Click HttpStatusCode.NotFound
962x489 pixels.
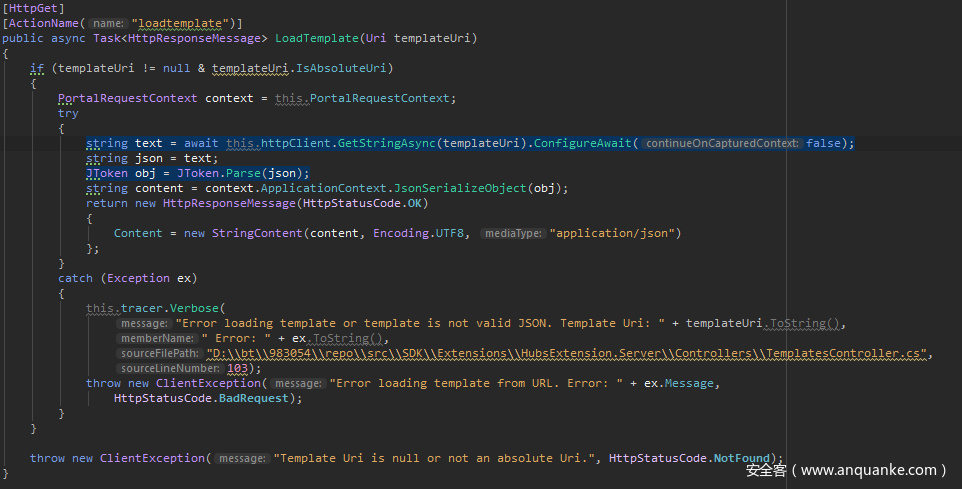point(689,458)
